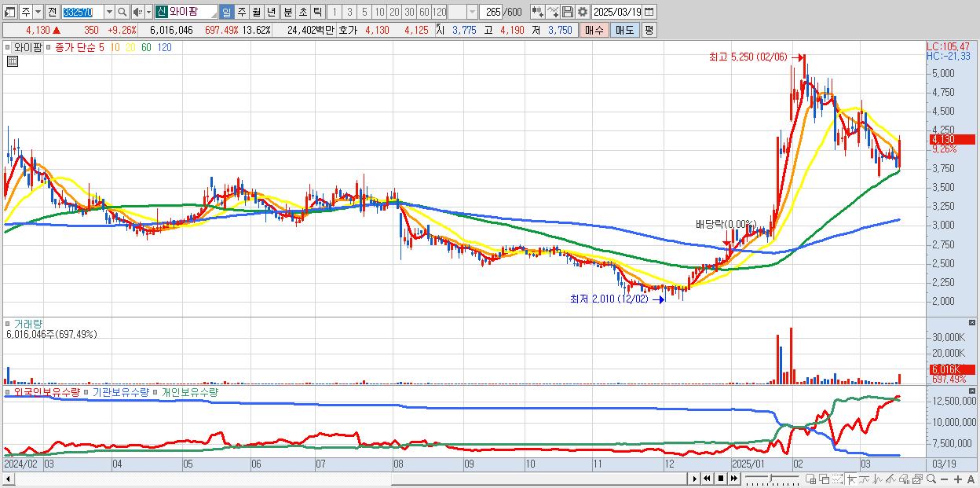Open the calendar date picker icon
Screen dimensions: 980x488
click(649, 12)
